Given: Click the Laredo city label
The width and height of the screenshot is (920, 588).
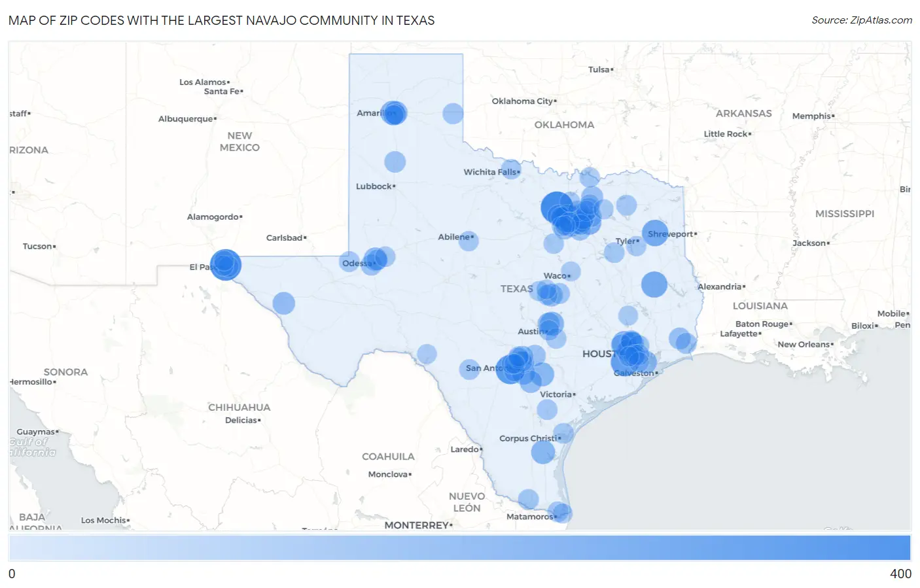Looking at the screenshot, I should coord(467,450).
